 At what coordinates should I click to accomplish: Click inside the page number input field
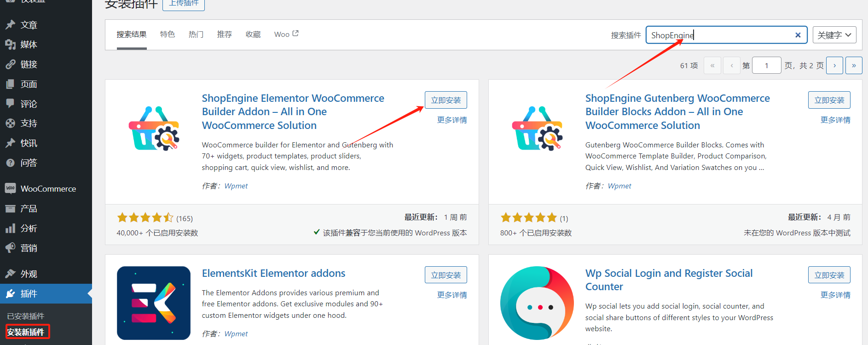(766, 65)
